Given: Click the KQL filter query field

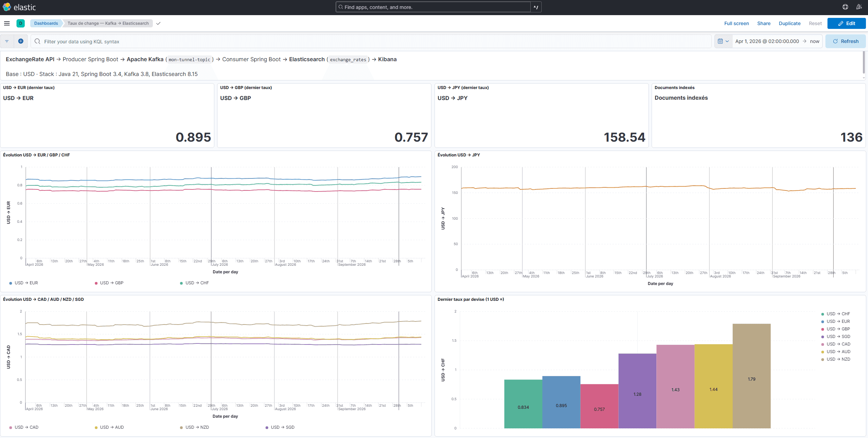Looking at the screenshot, I should (371, 41).
